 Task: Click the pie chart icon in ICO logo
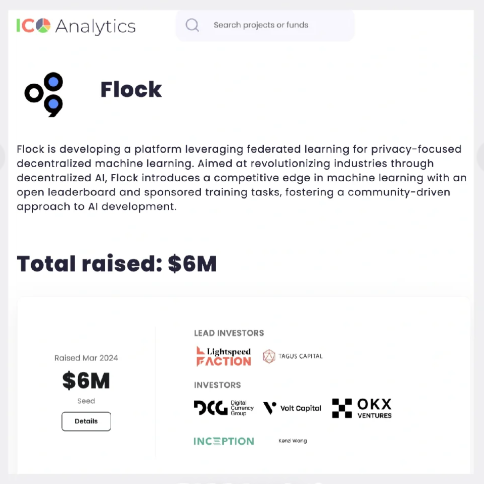43,26
